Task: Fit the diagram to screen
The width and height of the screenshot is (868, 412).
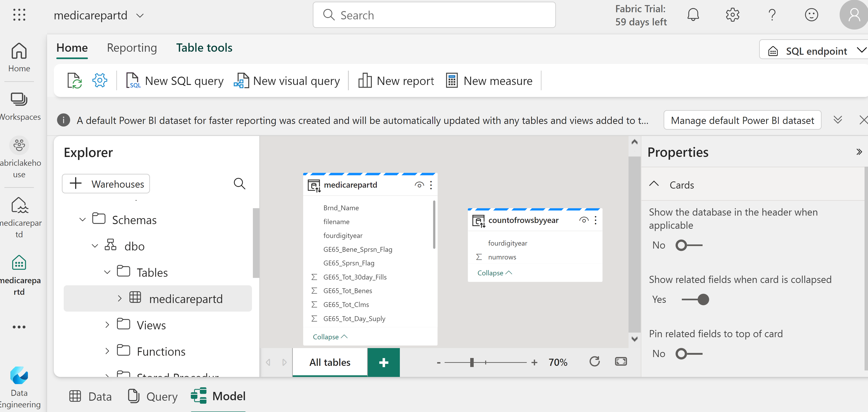Action: pyautogui.click(x=621, y=362)
